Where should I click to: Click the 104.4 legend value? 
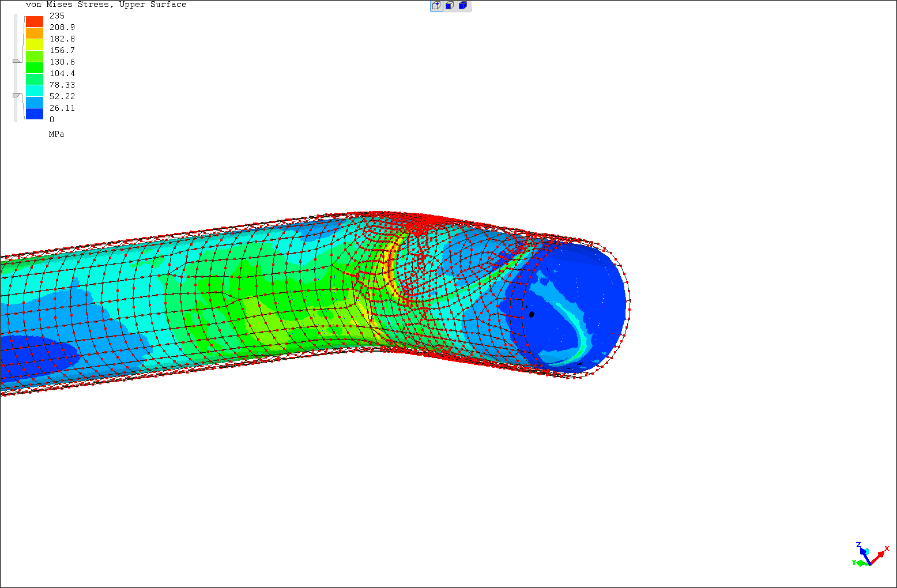click(x=62, y=73)
